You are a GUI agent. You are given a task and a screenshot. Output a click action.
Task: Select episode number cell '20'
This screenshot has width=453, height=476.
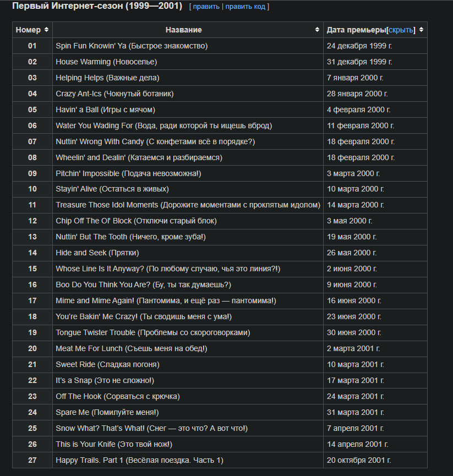[32, 348]
